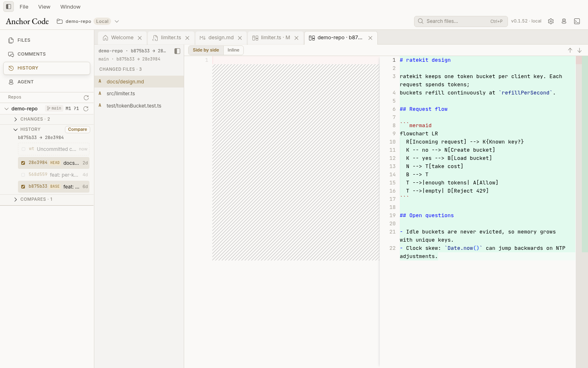Screen dimensions: 588x368
Task: Close the limiter.ts tab
Action: point(187,38)
